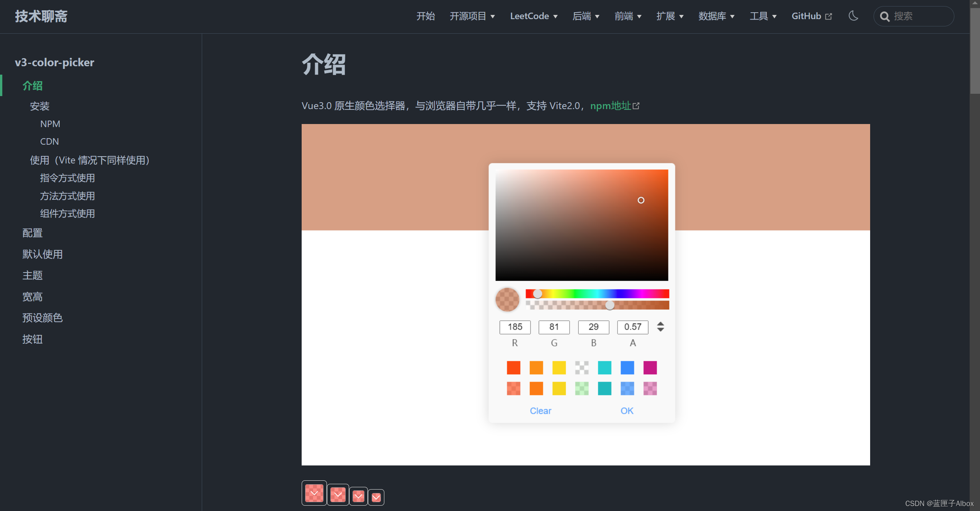980x511 pixels.
Task: Pick a color in the saturation panel
Action: 581,225
